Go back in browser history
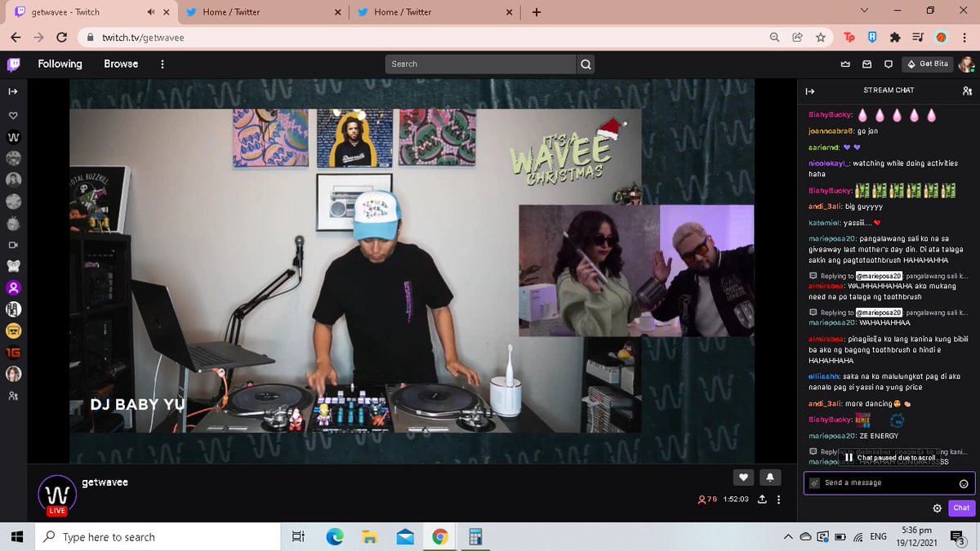The width and height of the screenshot is (980, 551). coord(16,38)
